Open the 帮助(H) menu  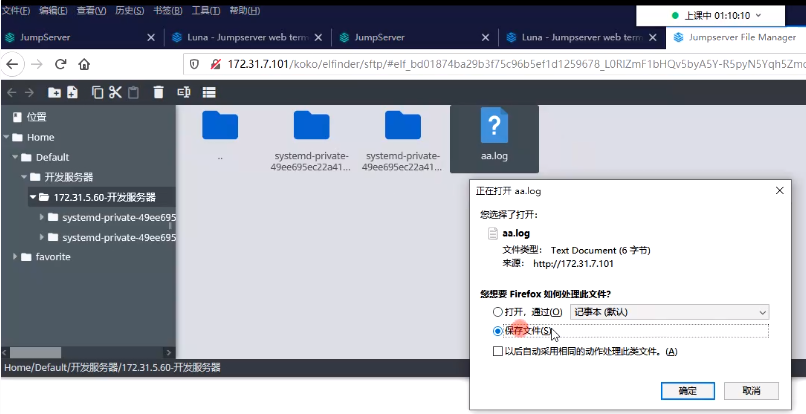point(244,11)
